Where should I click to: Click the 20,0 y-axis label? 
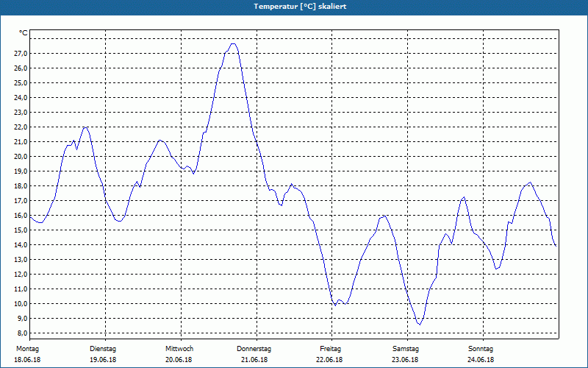tap(21, 156)
